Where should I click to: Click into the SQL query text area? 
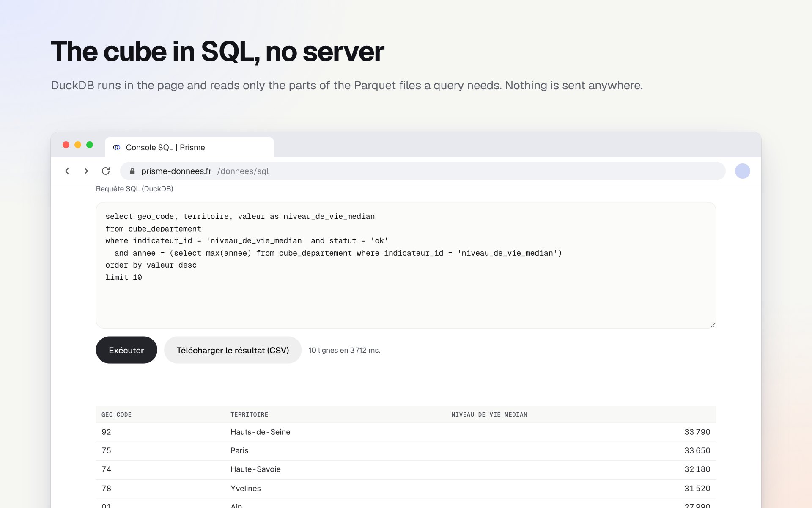(x=406, y=265)
